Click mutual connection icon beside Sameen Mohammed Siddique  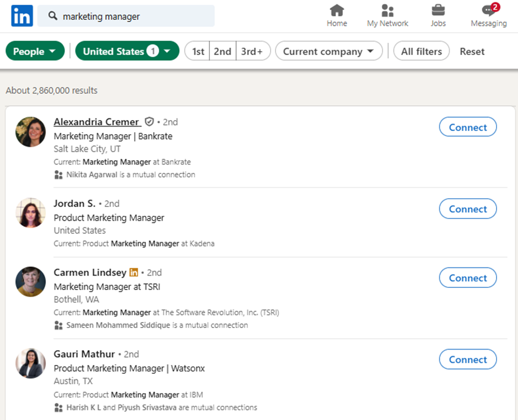58,325
